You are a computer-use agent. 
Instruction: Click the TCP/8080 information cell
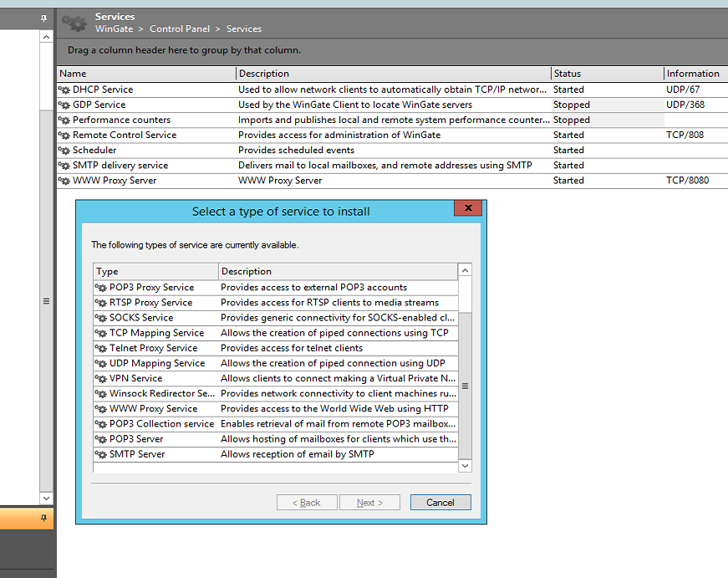687,181
